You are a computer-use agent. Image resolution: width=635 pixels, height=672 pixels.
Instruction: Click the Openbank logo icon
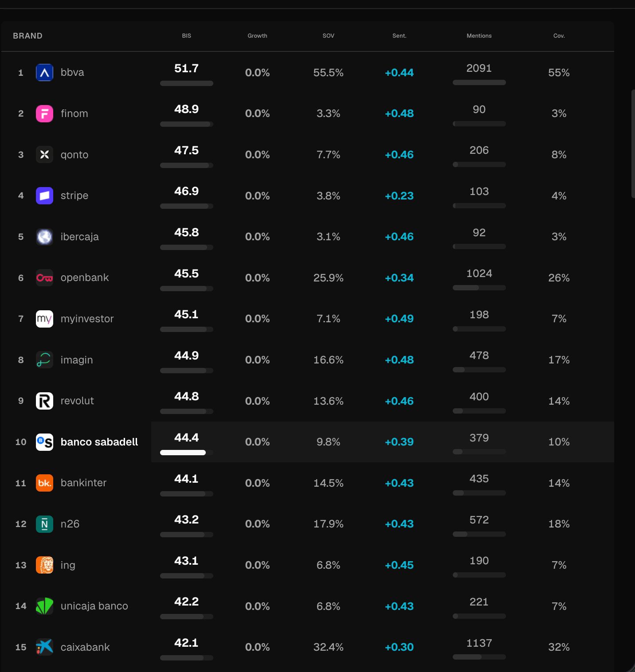[x=44, y=278]
